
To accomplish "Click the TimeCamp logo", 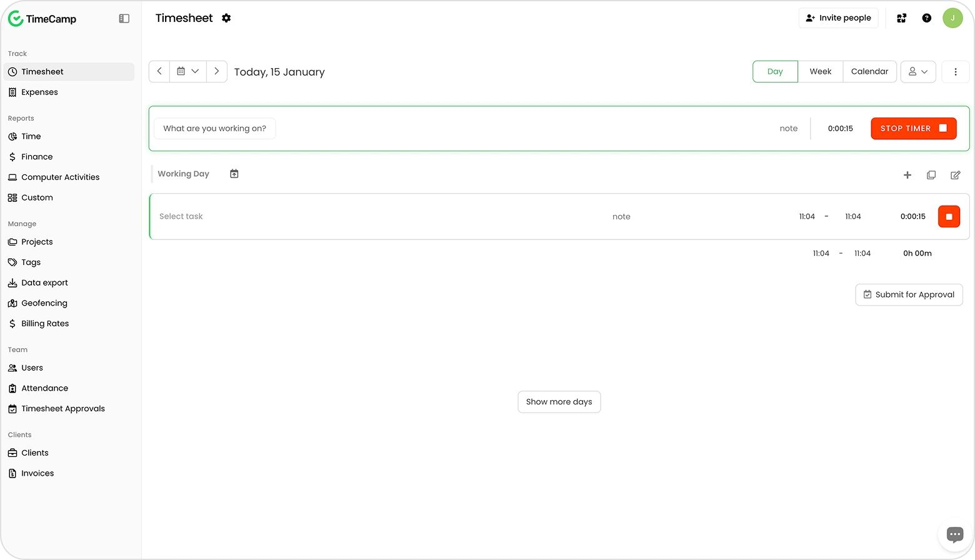I will (42, 19).
